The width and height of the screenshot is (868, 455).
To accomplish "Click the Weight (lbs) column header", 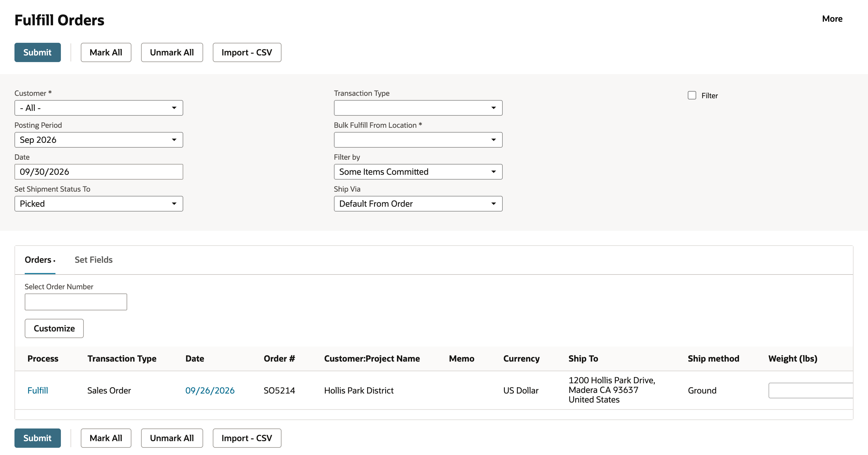I will click(793, 359).
